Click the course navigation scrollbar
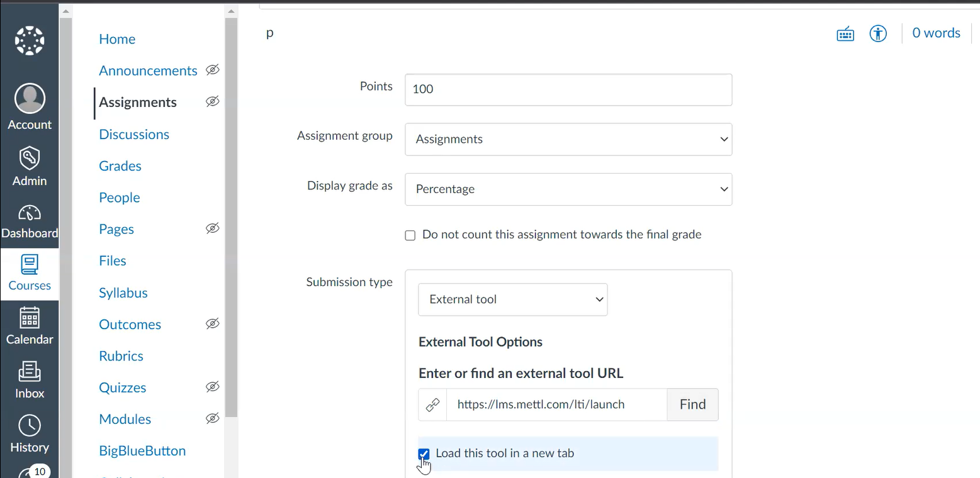Image resolution: width=980 pixels, height=478 pixels. 231,217
